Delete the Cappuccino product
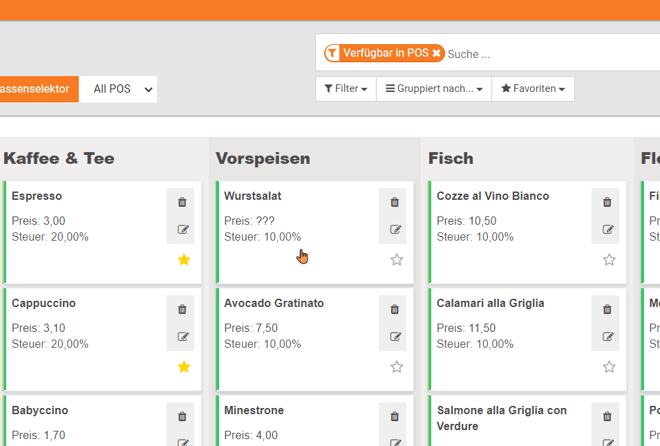Screen dimensions: 660x446 (x=182, y=309)
